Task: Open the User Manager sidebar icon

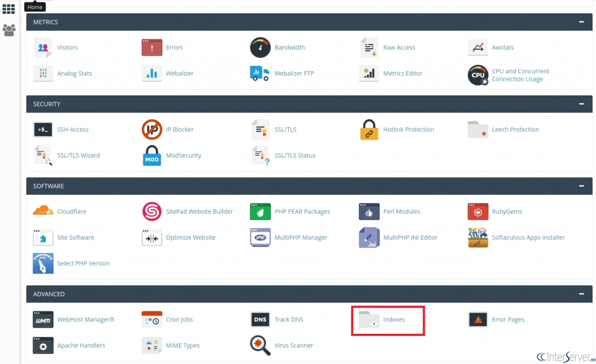Action: click(x=9, y=30)
